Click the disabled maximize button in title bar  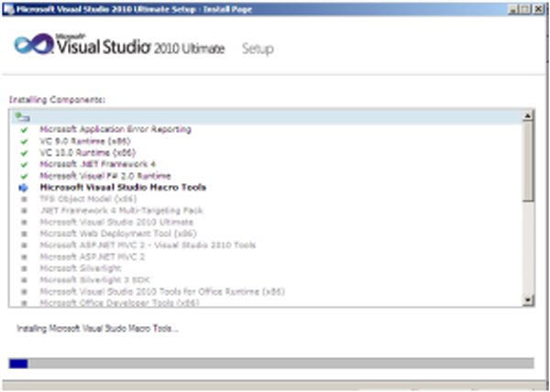pyautogui.click(x=525, y=9)
